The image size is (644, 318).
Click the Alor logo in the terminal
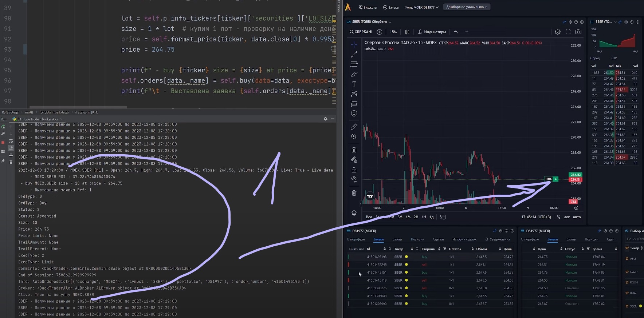click(x=348, y=7)
